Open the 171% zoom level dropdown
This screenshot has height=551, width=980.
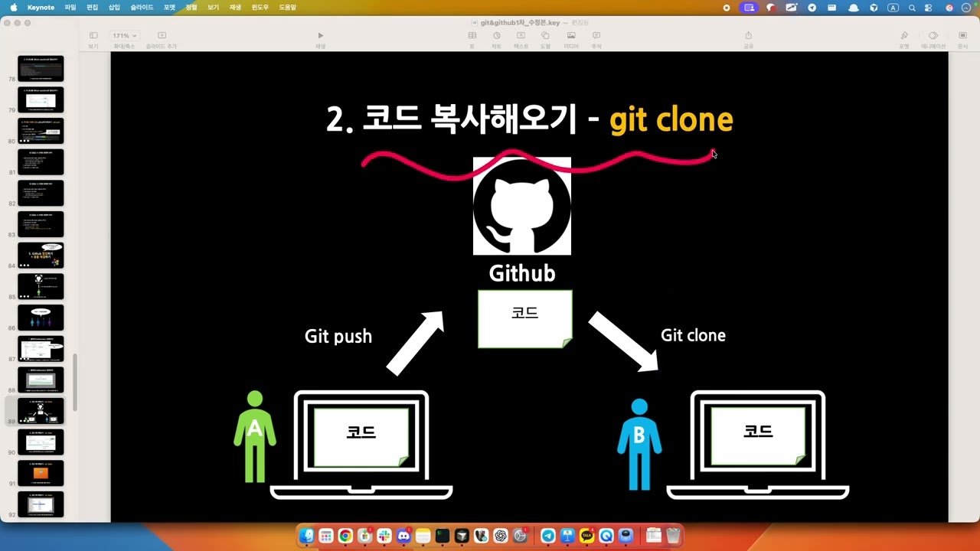coord(124,36)
